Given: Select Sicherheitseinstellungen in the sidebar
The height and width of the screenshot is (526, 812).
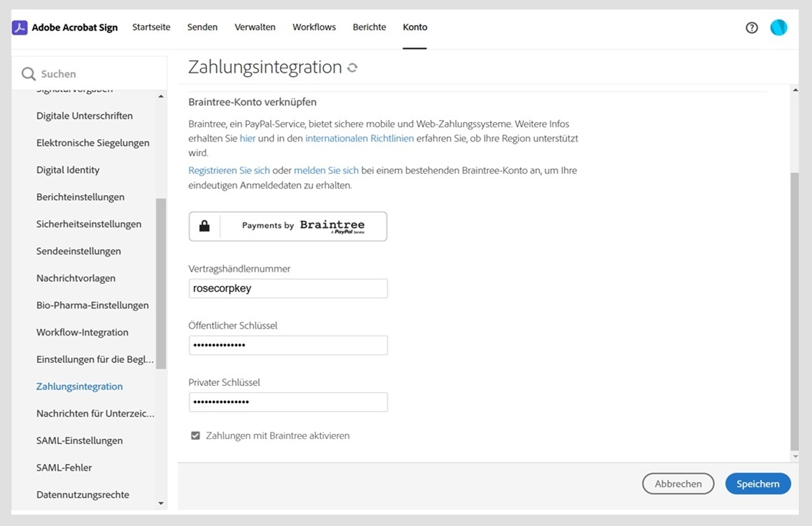Looking at the screenshot, I should [x=89, y=223].
